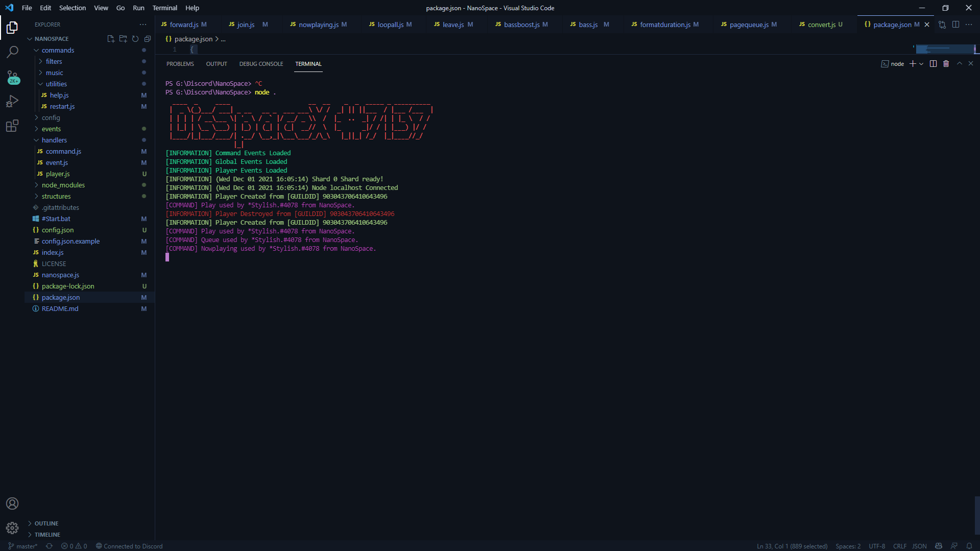This screenshot has height=551, width=980.
Task: Change encoding via UTF-8 indicator
Action: click(x=877, y=546)
